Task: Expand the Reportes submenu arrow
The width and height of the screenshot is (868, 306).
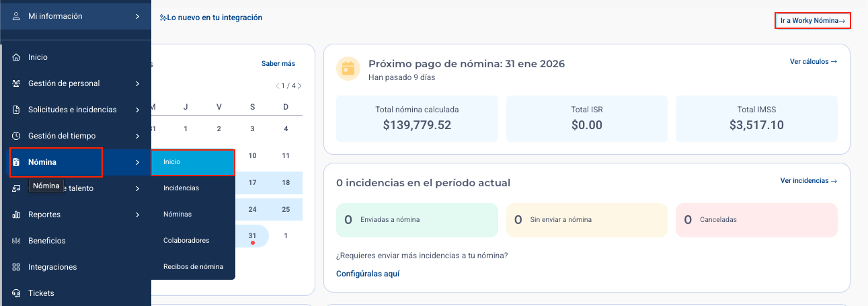Action: (137, 215)
